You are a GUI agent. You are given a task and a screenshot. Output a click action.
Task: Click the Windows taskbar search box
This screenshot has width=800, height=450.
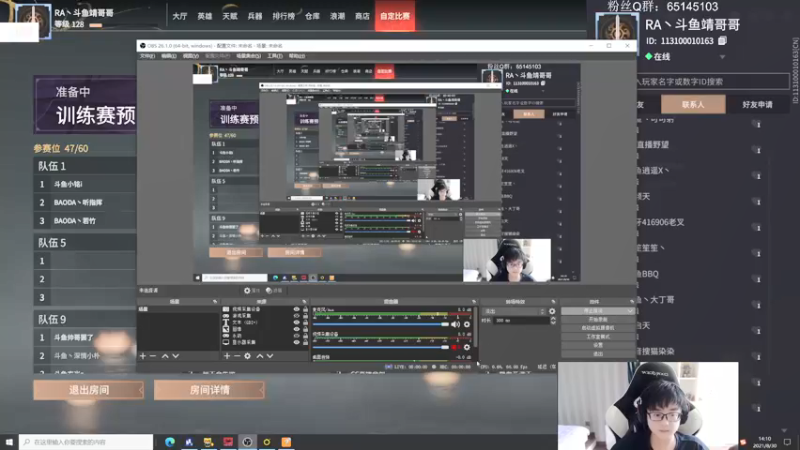click(x=86, y=442)
